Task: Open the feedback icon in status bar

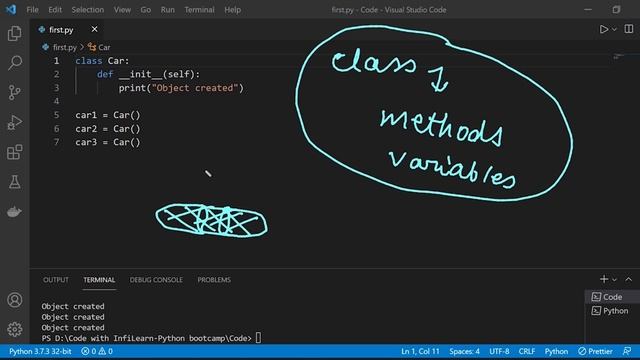Action: point(627,351)
